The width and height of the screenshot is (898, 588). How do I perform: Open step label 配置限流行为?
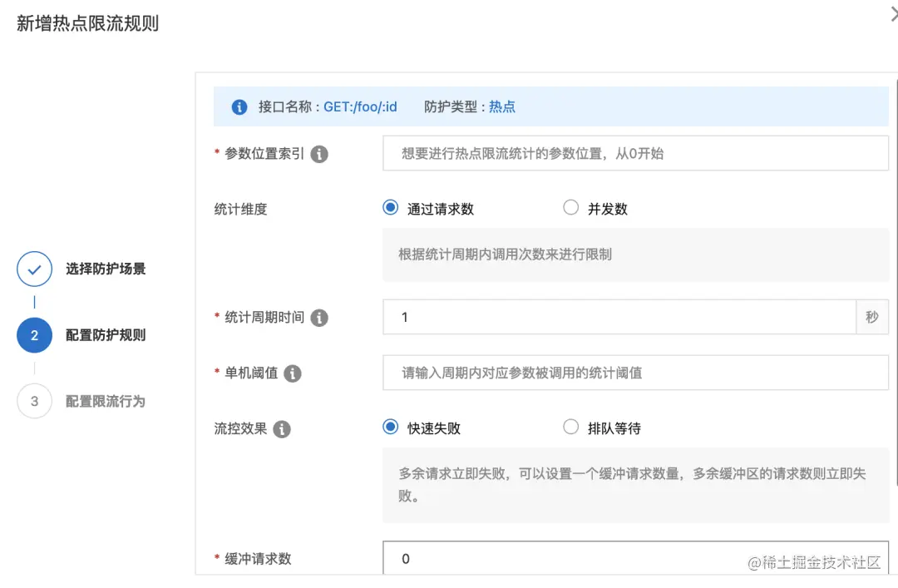106,401
